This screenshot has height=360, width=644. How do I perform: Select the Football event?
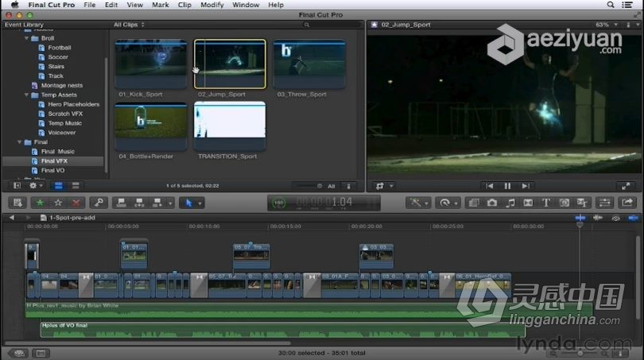point(59,48)
